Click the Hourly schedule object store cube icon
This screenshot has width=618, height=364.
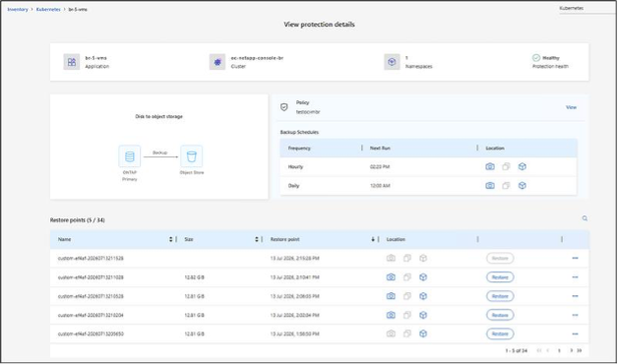click(x=523, y=166)
